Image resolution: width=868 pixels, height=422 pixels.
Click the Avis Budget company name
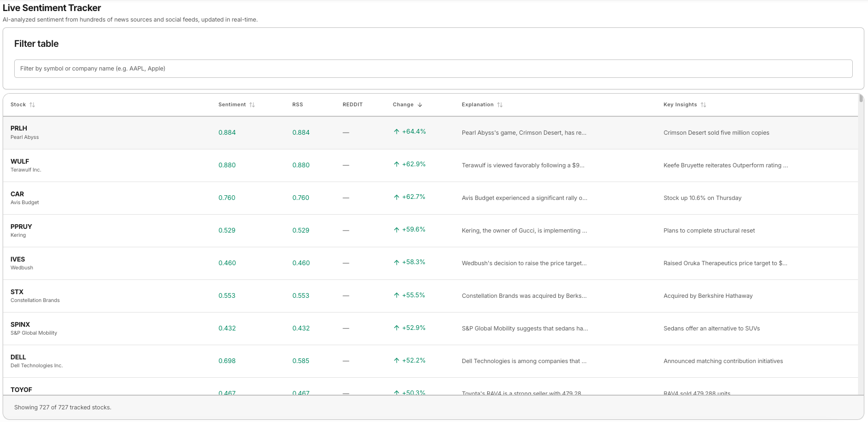25,203
